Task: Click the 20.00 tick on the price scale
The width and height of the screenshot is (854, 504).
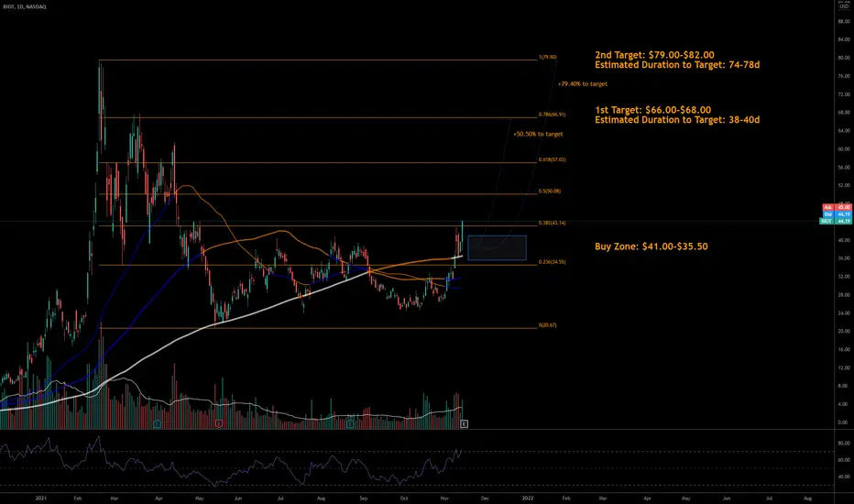Action: 844,332
